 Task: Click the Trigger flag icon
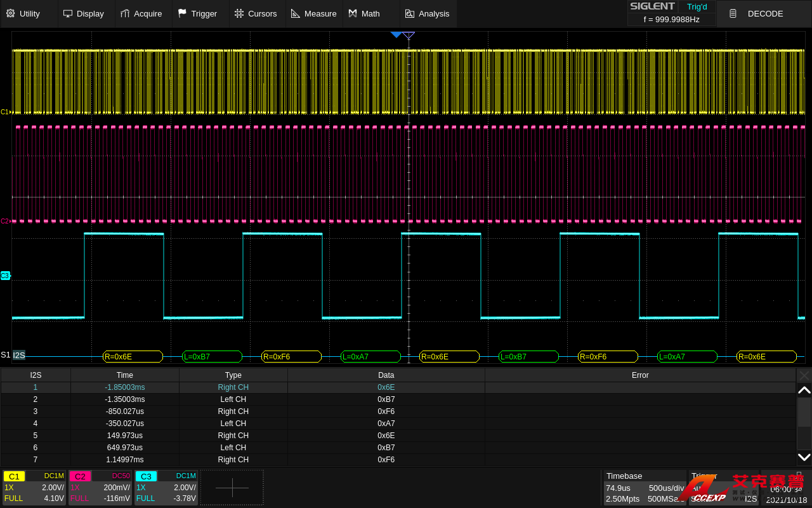182,13
